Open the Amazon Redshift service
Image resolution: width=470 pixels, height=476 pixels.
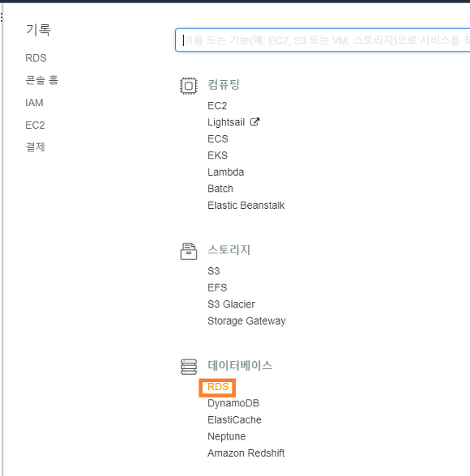pos(246,453)
